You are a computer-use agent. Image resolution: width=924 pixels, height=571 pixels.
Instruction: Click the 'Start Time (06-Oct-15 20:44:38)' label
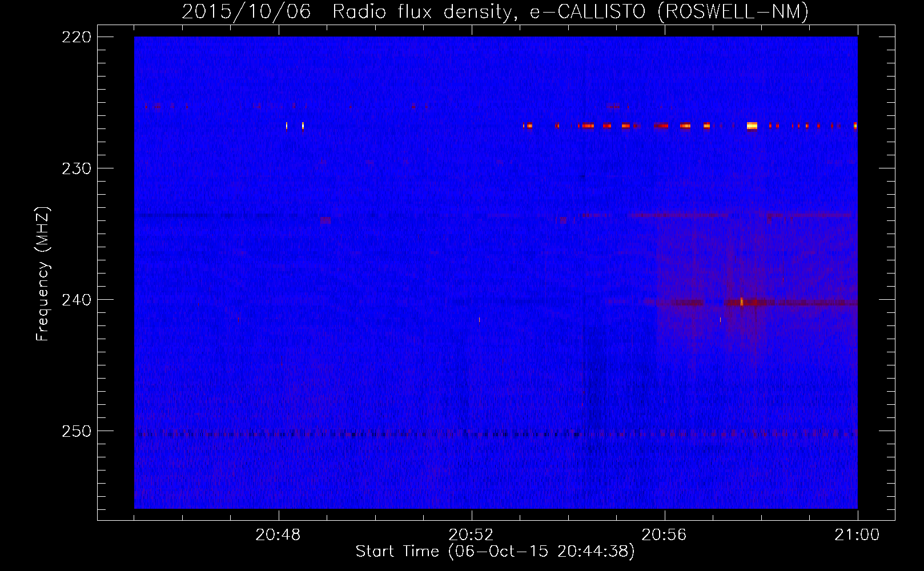tap(495, 552)
